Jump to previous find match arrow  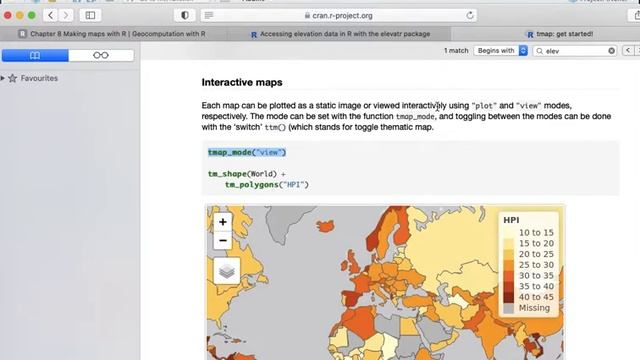click(628, 50)
